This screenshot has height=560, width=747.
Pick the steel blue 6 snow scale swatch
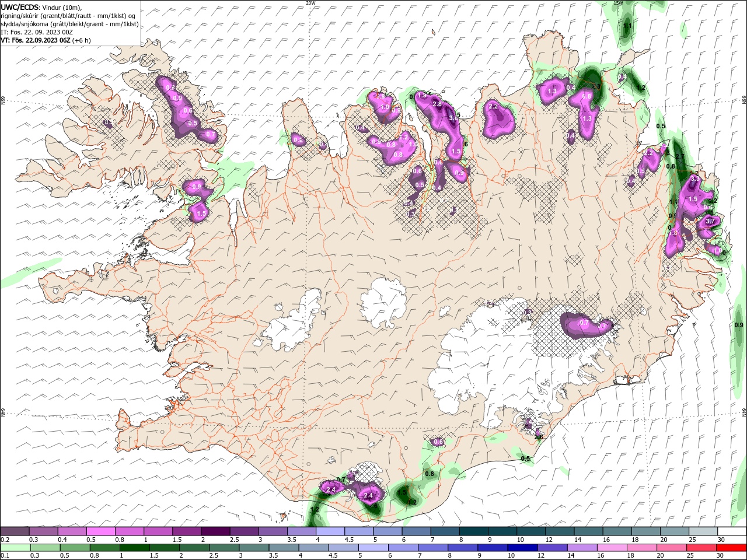pos(416,531)
